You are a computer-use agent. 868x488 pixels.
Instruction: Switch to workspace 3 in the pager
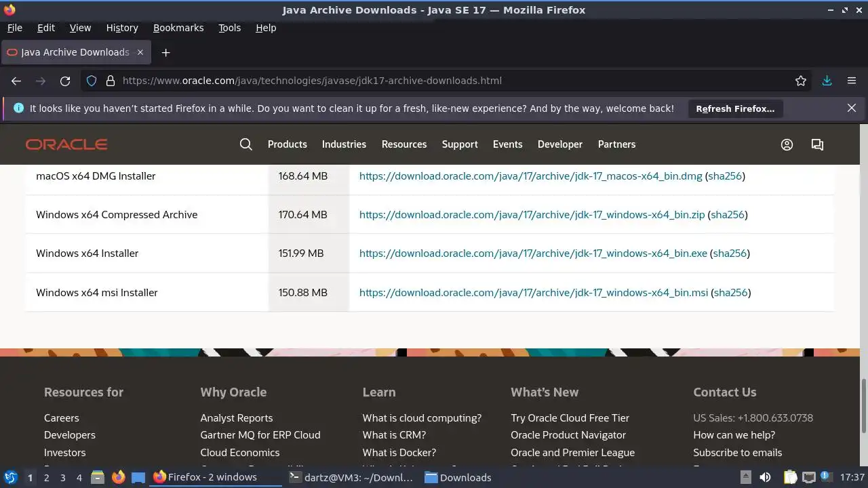62,478
